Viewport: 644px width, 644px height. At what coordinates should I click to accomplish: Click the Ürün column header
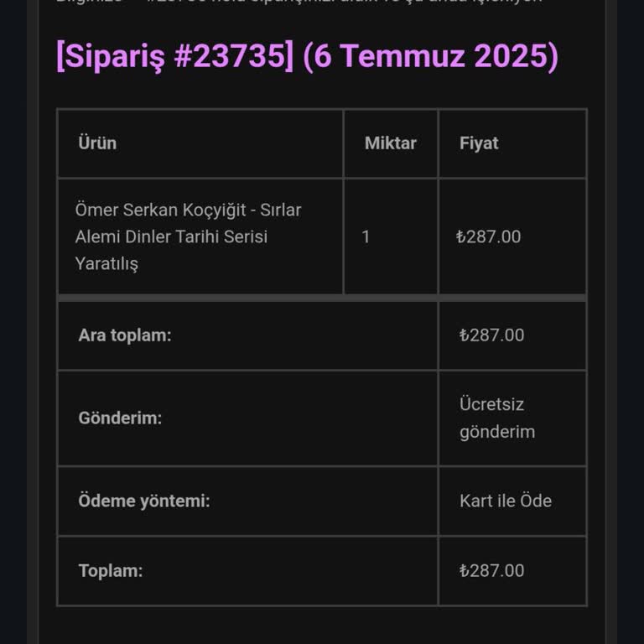coord(97,143)
